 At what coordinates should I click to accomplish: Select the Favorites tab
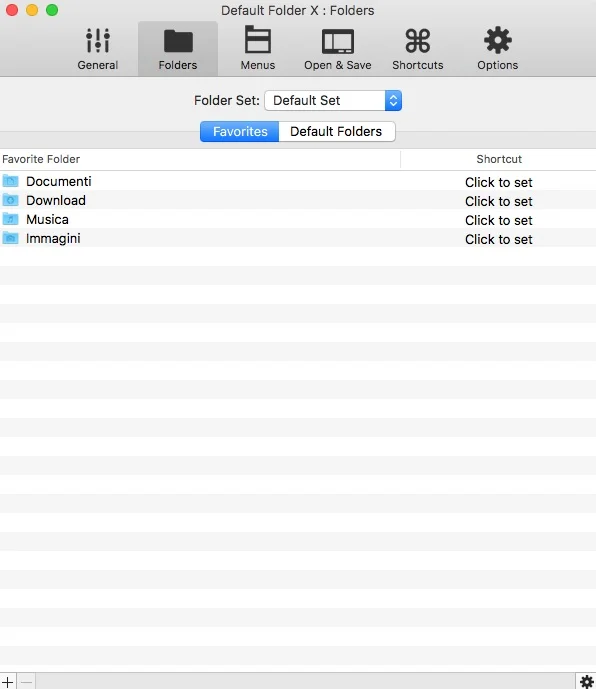pyautogui.click(x=240, y=131)
